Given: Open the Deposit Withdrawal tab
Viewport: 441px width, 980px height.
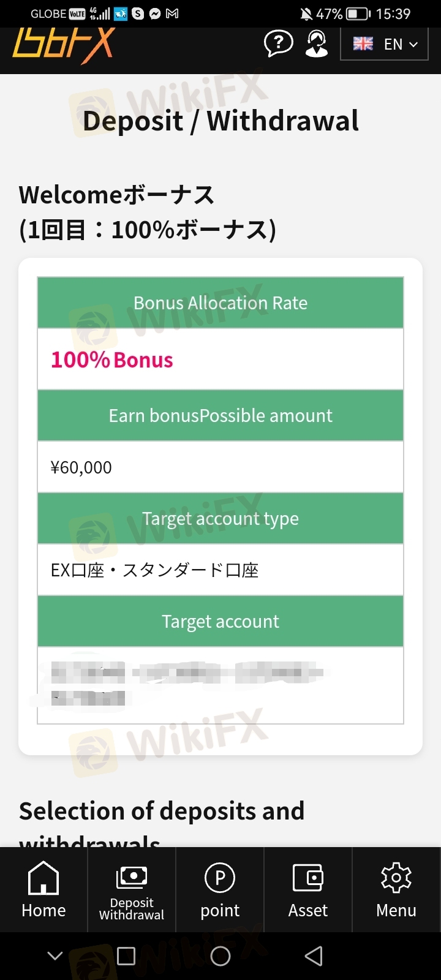Looking at the screenshot, I should (x=132, y=889).
